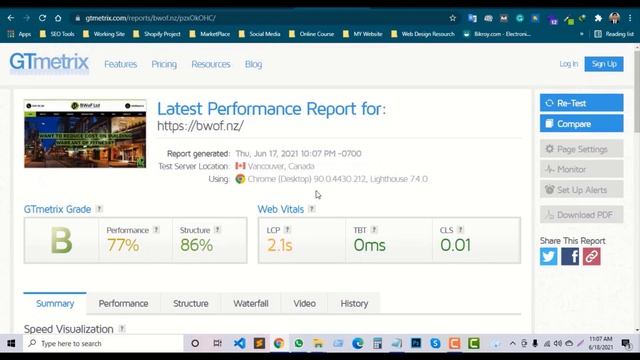Show help for GTmetrix Grade
This screenshot has width=640, height=360.
coord(99,209)
